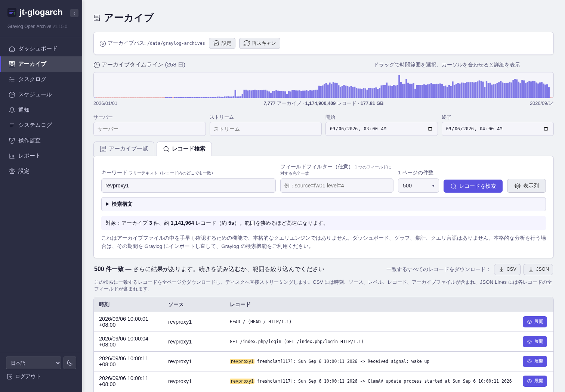The width and height of the screenshot is (565, 392).
Task: Download results as CSV
Action: [x=507, y=270]
